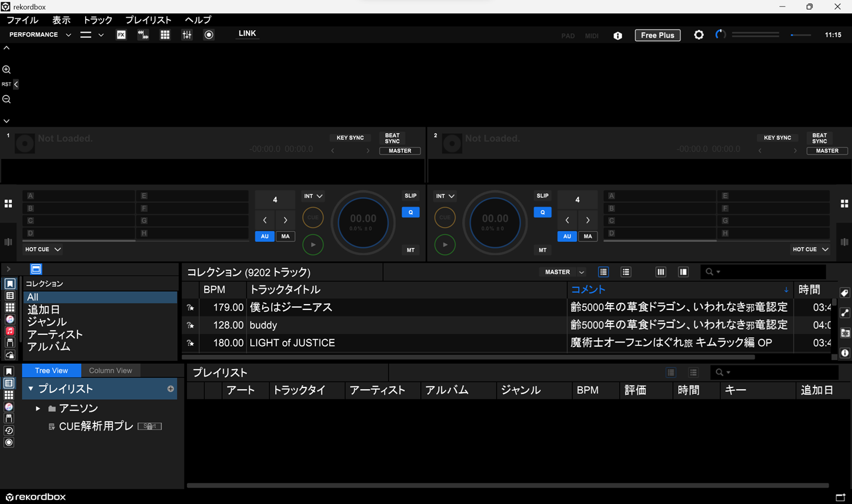Image resolution: width=852 pixels, height=504 pixels.
Task: Collapse the プレイリスト tree root
Action: [x=31, y=389]
